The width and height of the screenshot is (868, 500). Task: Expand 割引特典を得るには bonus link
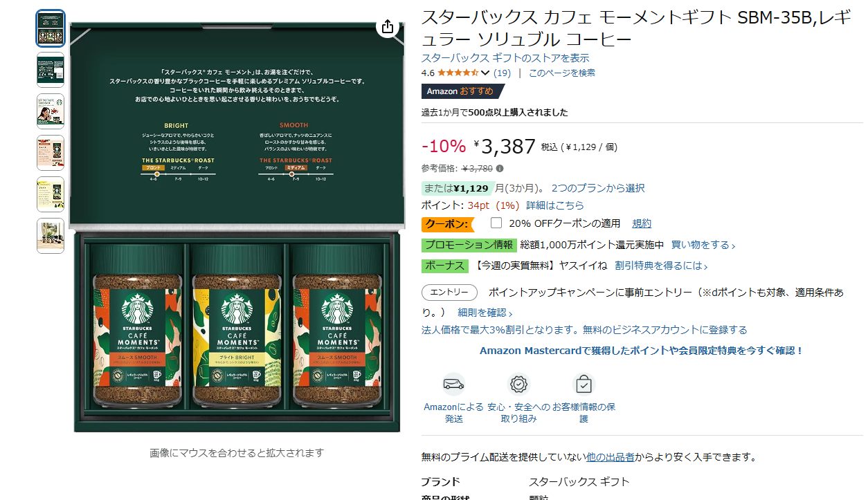coord(661,266)
